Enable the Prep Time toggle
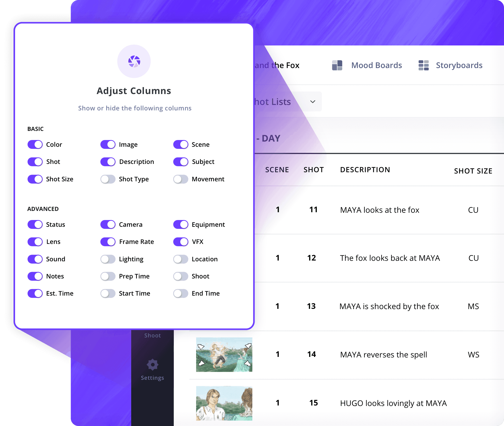 coord(108,276)
